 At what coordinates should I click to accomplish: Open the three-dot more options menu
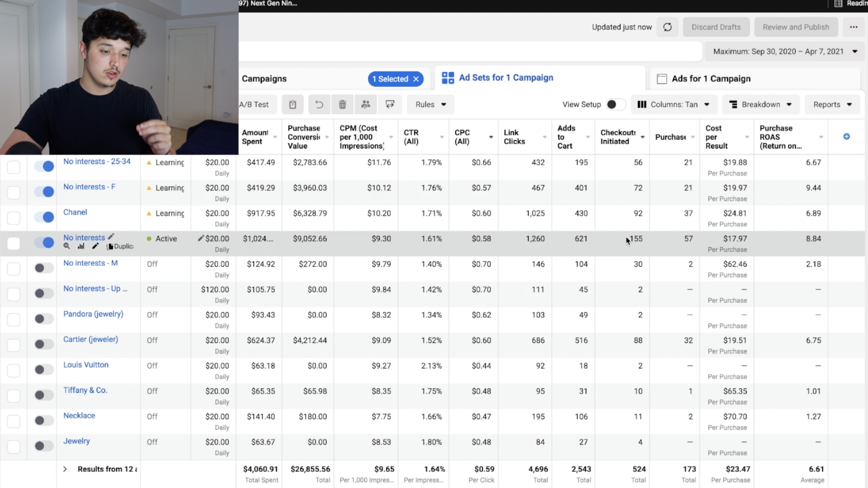click(x=854, y=27)
